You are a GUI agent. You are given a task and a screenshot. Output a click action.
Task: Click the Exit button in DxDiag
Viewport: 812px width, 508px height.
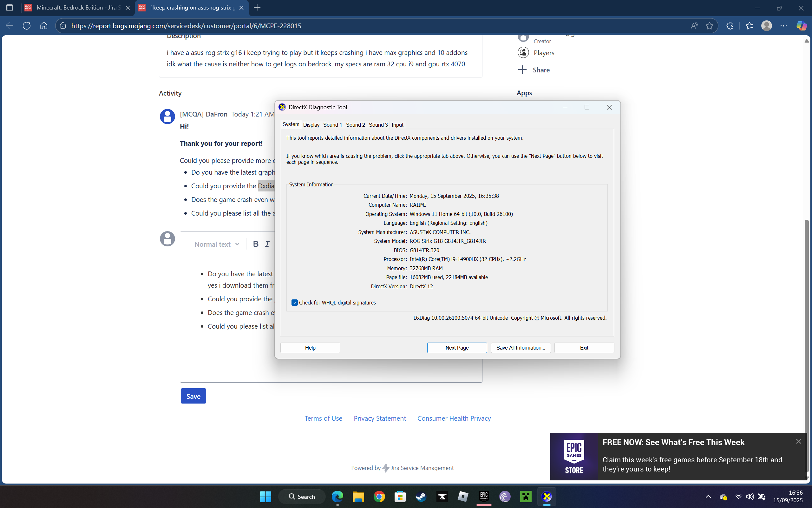[584, 348]
